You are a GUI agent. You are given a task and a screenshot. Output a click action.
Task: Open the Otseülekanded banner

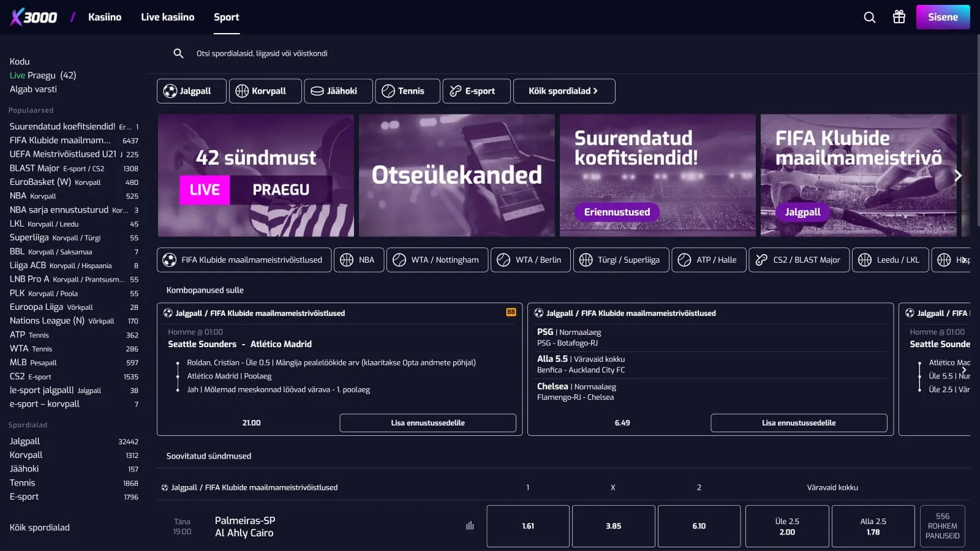point(457,175)
